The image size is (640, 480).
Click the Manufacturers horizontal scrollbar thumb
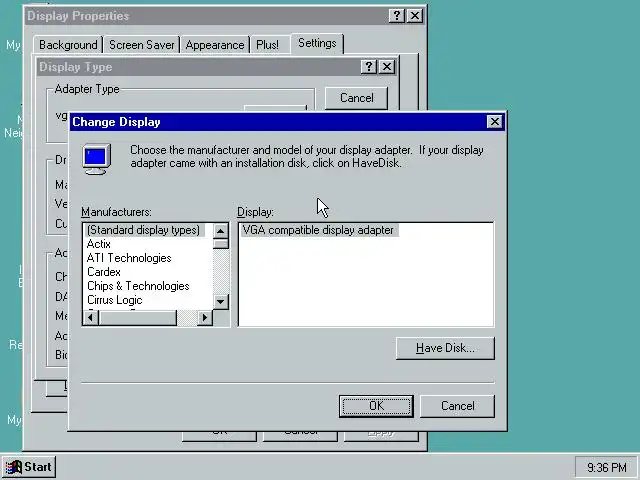(x=138, y=317)
